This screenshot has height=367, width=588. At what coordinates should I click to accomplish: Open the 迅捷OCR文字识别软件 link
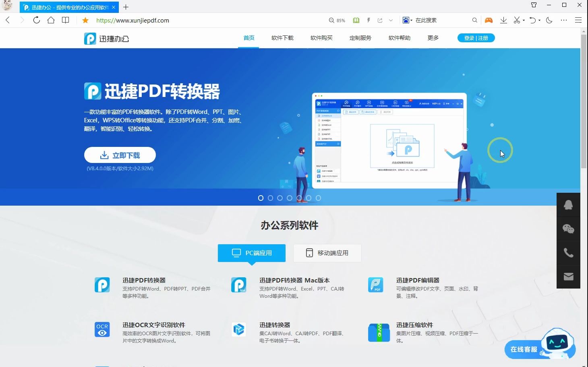[x=154, y=325]
